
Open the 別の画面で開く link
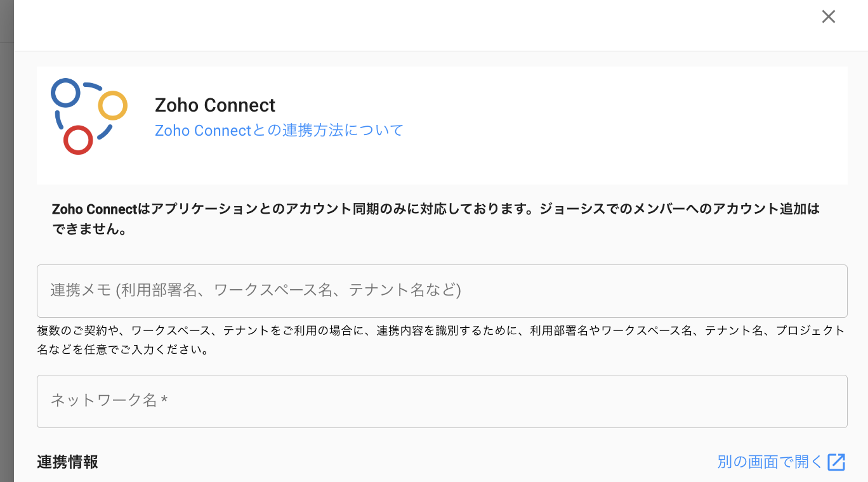point(770,462)
